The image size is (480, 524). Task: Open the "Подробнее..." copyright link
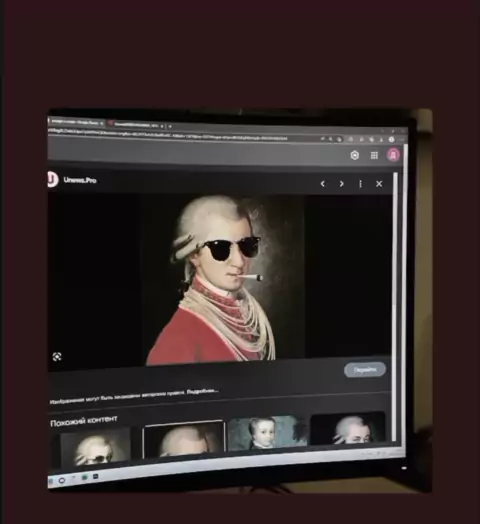click(203, 391)
